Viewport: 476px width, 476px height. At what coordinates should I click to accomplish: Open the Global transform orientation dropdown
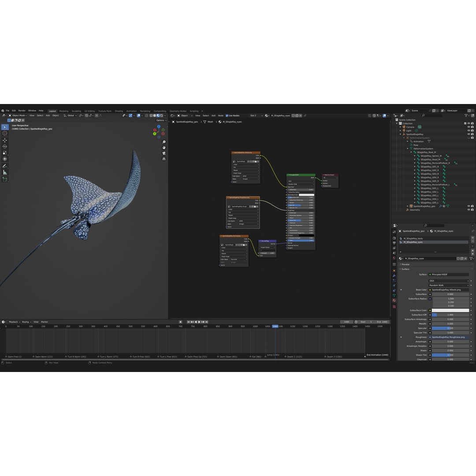point(70,115)
